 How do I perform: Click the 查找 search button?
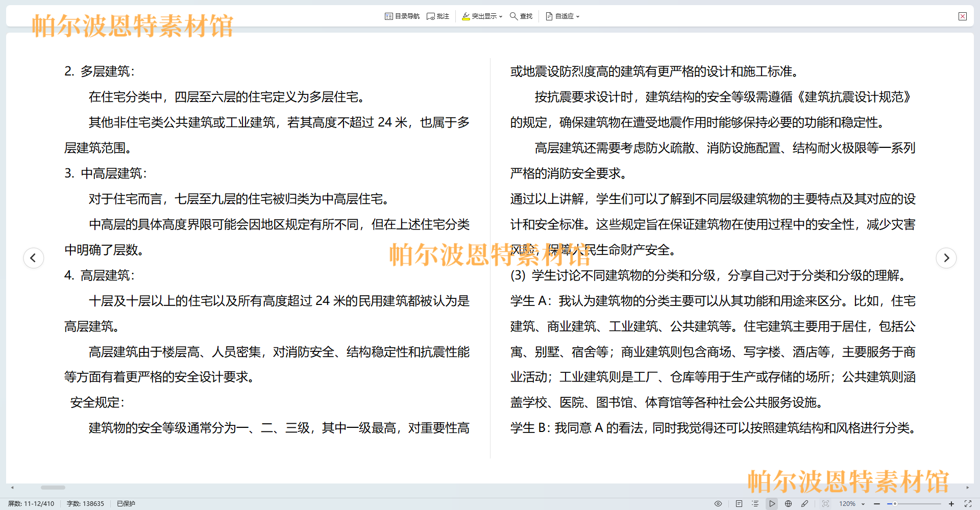tap(521, 16)
